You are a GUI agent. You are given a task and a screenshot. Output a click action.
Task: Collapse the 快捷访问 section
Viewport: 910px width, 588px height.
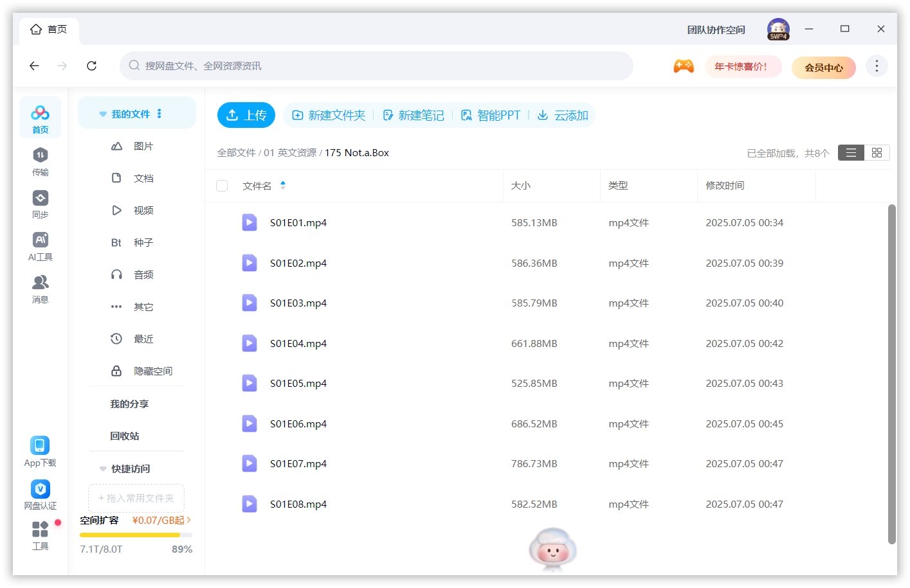pos(103,469)
